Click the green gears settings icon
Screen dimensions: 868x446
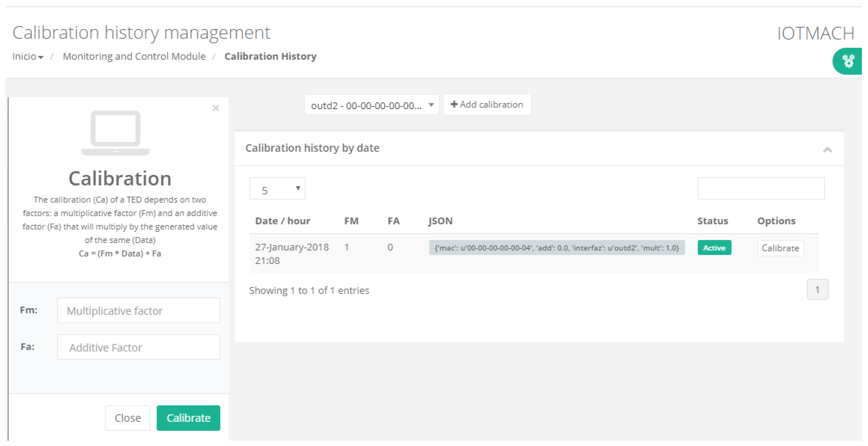(849, 61)
